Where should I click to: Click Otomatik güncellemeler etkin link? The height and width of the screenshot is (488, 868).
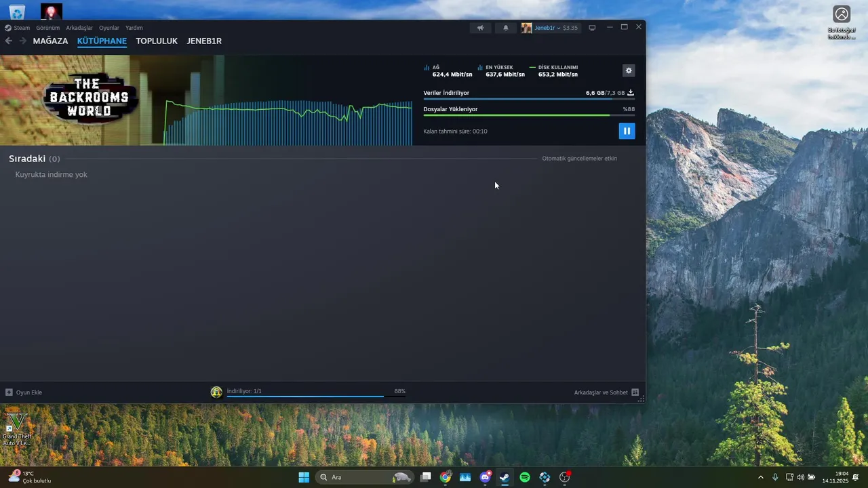coord(579,159)
